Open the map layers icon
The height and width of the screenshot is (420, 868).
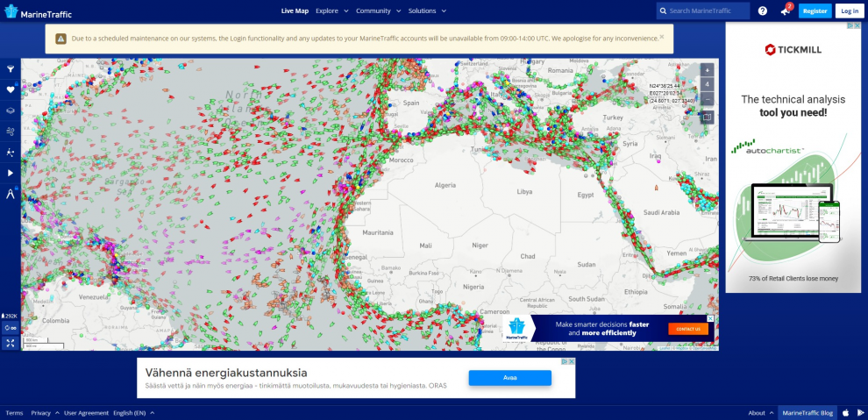point(10,110)
